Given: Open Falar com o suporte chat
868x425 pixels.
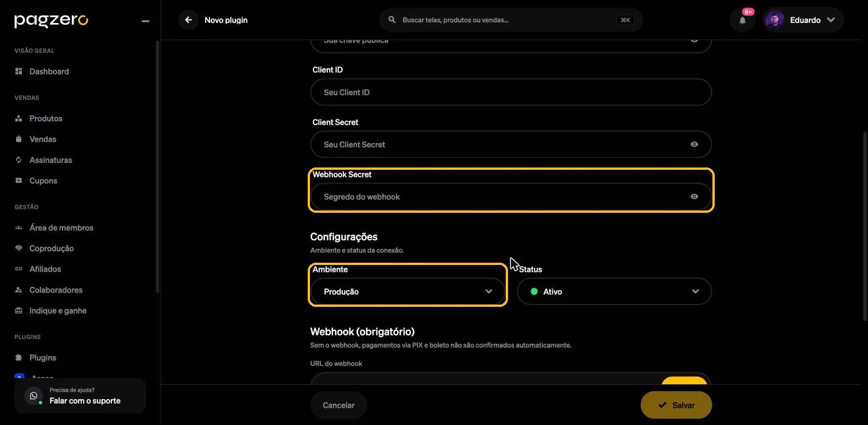Looking at the screenshot, I should [x=80, y=396].
